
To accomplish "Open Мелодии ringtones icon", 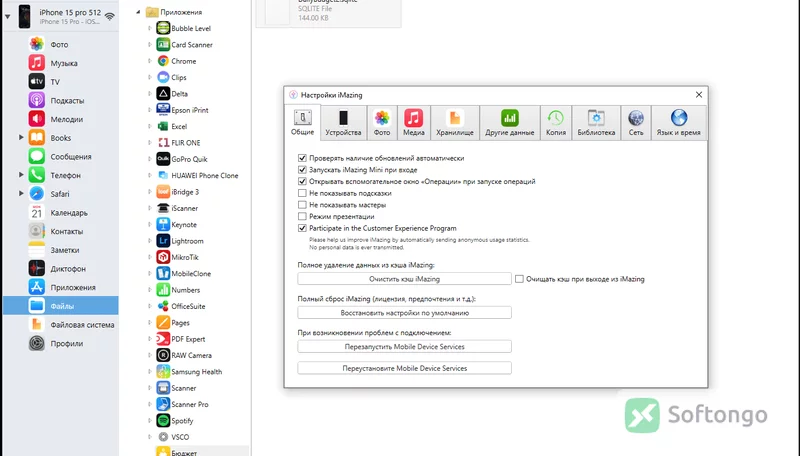I will click(36, 119).
